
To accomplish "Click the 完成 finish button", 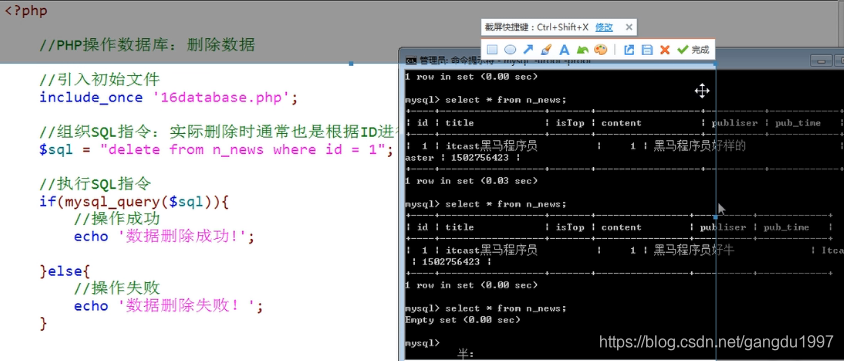I will pyautogui.click(x=693, y=50).
